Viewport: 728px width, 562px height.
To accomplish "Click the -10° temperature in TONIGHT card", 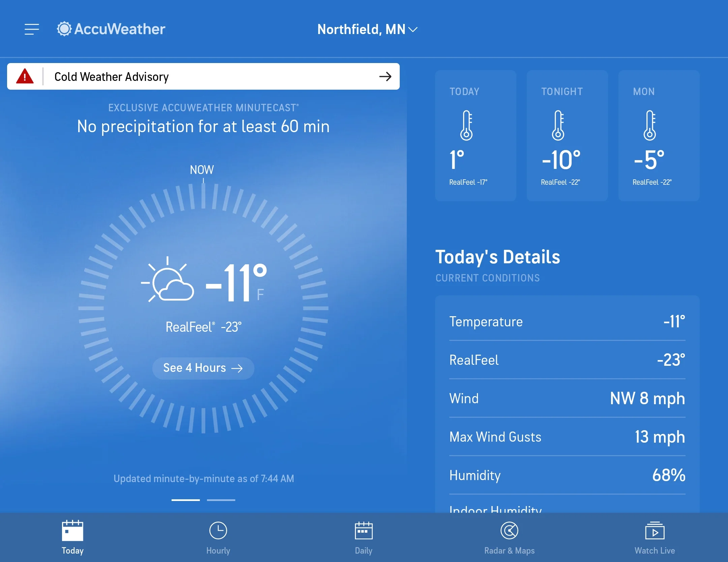I will [x=561, y=160].
